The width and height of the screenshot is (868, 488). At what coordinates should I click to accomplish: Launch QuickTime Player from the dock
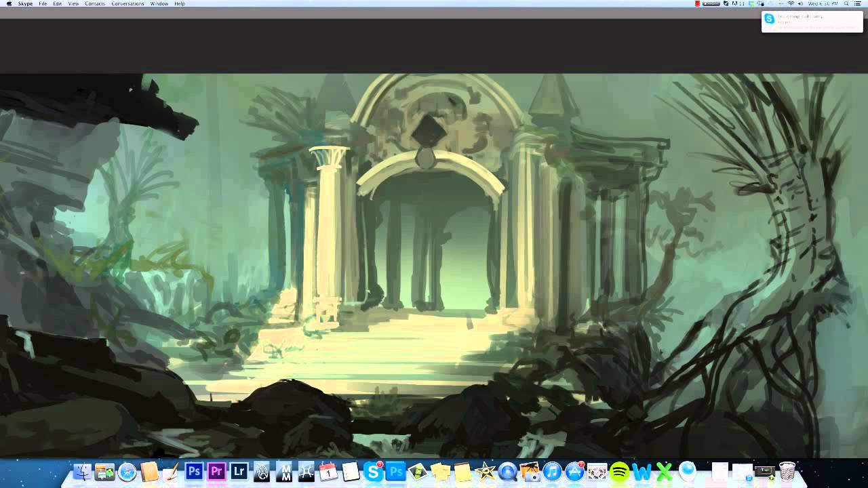coord(507,471)
